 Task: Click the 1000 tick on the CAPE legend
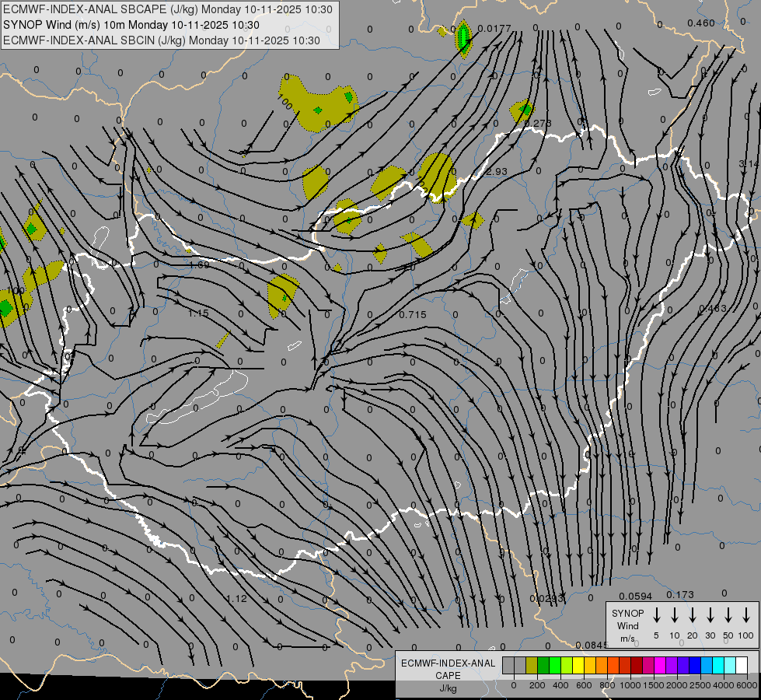tap(630, 685)
